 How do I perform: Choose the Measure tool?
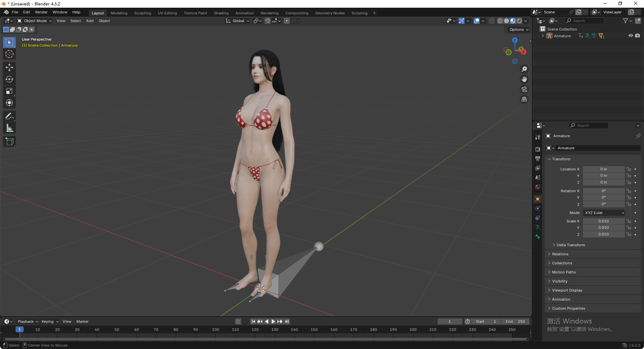(9, 128)
